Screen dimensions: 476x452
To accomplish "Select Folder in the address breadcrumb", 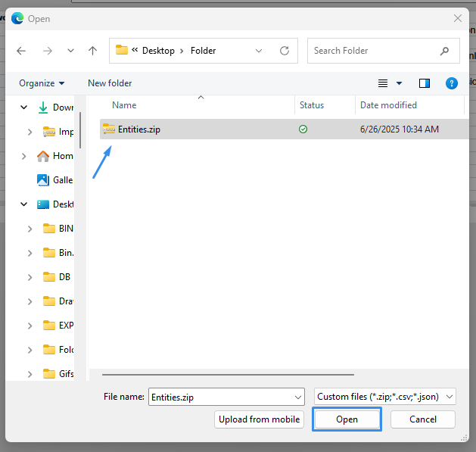I will coord(203,51).
